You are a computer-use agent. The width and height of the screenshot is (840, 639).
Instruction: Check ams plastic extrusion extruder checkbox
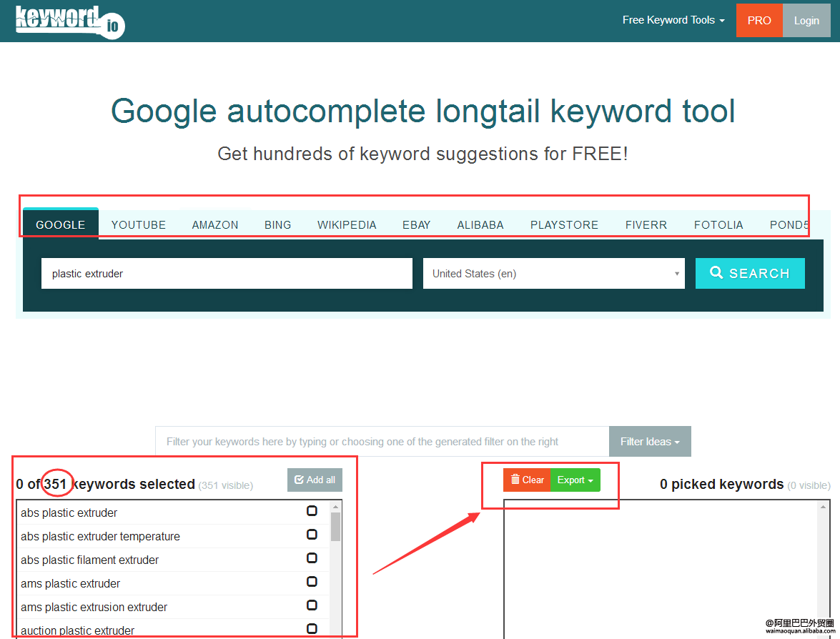coord(312,605)
